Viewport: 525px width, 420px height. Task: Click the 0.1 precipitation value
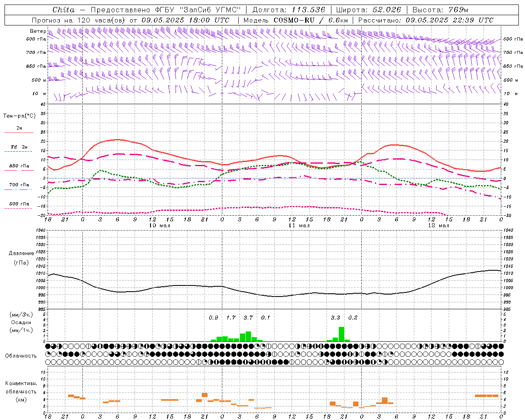pyautogui.click(x=266, y=318)
